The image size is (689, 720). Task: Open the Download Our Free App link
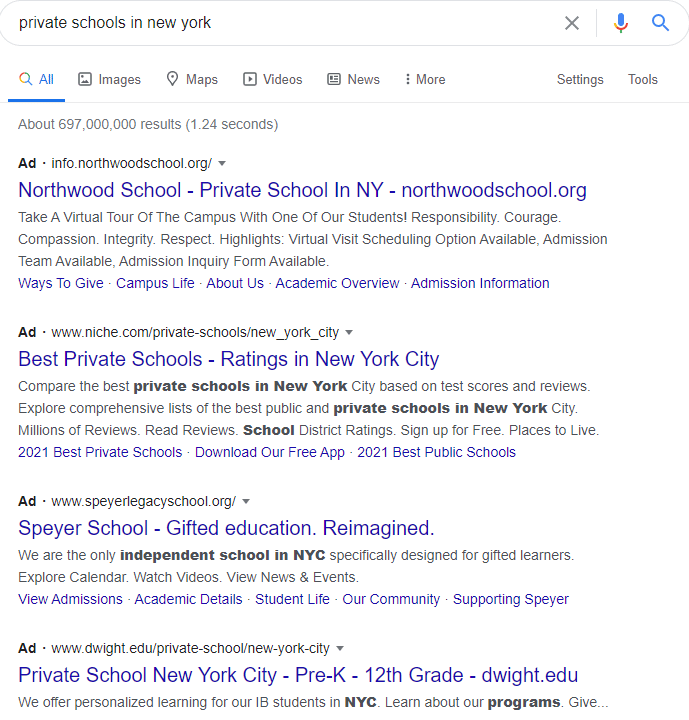tap(270, 452)
